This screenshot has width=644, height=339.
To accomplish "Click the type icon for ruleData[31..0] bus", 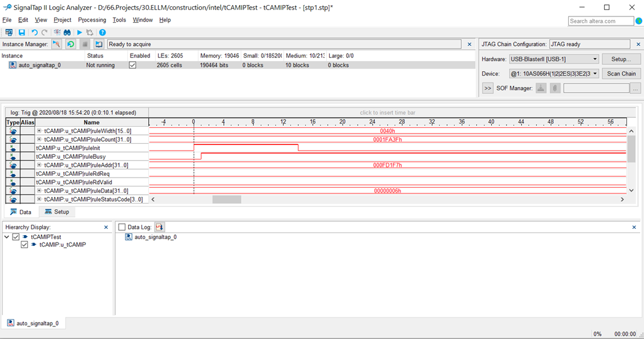I will [x=13, y=191].
